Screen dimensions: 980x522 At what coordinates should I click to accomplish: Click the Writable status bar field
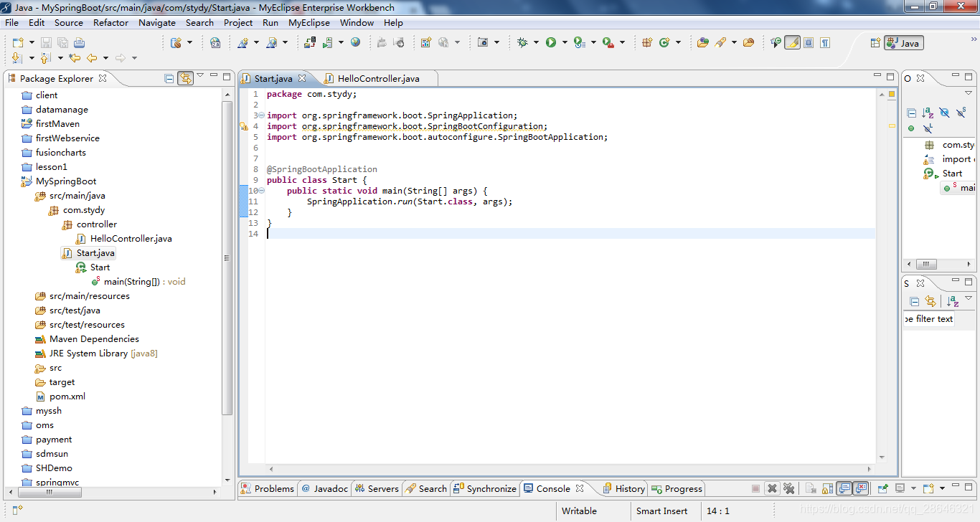(x=579, y=511)
